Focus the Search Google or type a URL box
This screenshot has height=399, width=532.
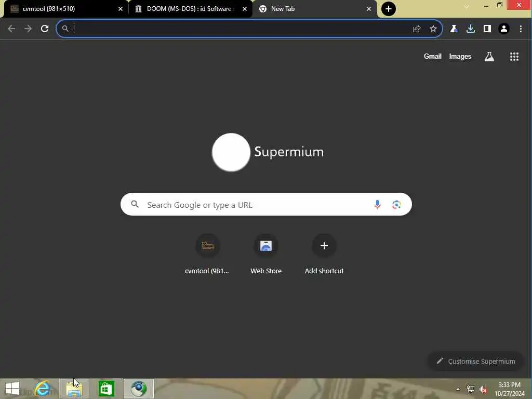point(266,204)
